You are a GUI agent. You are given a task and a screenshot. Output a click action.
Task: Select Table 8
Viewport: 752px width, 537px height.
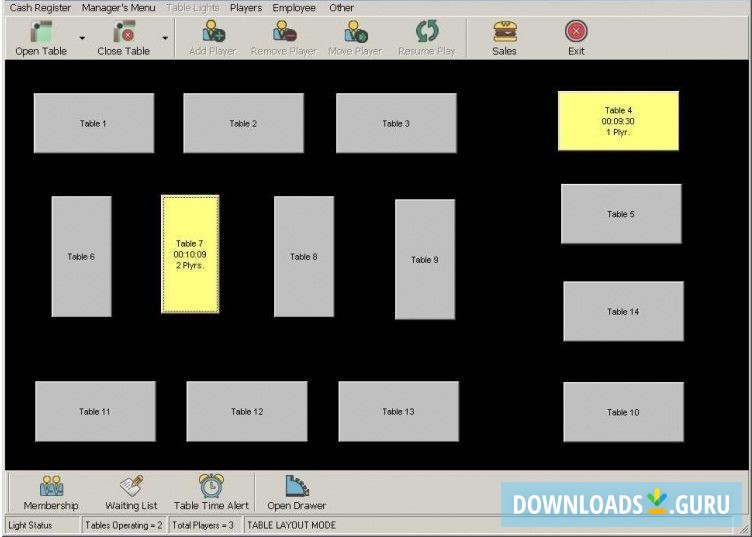coord(304,257)
